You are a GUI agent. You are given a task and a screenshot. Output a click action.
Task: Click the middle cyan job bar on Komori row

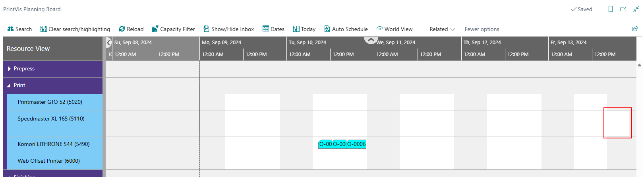tap(339, 144)
